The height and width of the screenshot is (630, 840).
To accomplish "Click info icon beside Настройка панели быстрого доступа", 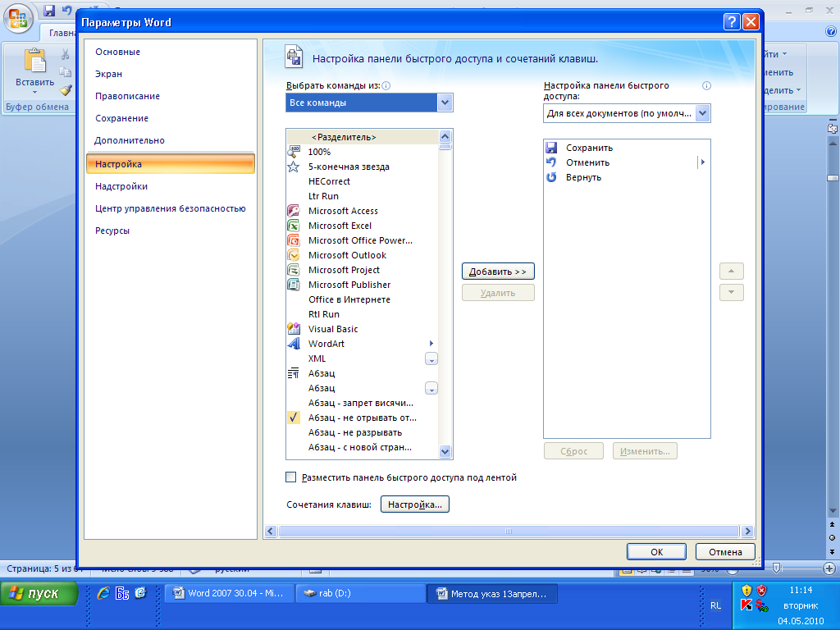I will coord(706,85).
